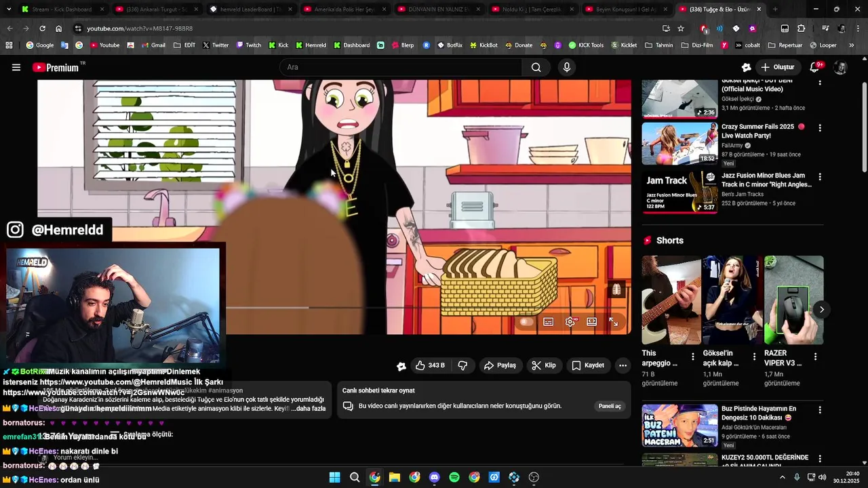Image resolution: width=868 pixels, height=488 pixels.
Task: Open more actions ellipsis beside Kaydet
Action: tap(623, 365)
